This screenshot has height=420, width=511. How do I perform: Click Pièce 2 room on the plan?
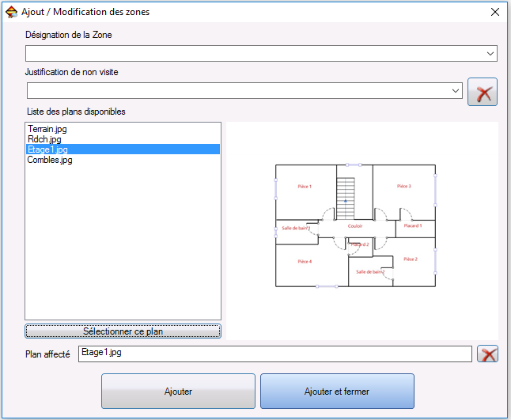411,259
